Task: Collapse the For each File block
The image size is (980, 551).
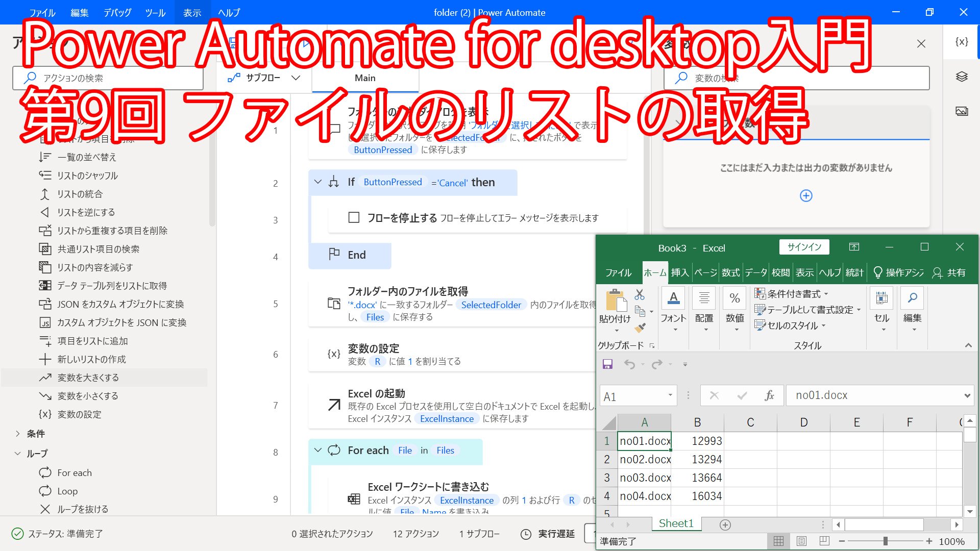Action: 318,450
